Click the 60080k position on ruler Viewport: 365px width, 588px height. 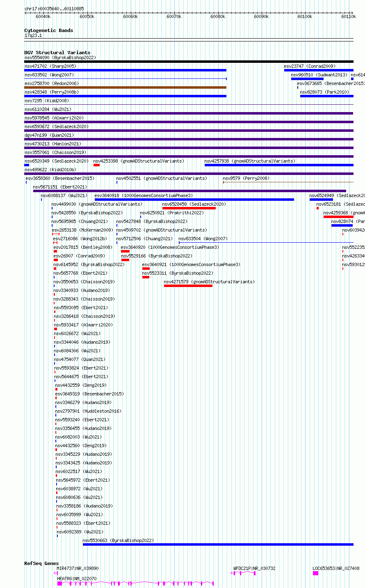coord(217,16)
